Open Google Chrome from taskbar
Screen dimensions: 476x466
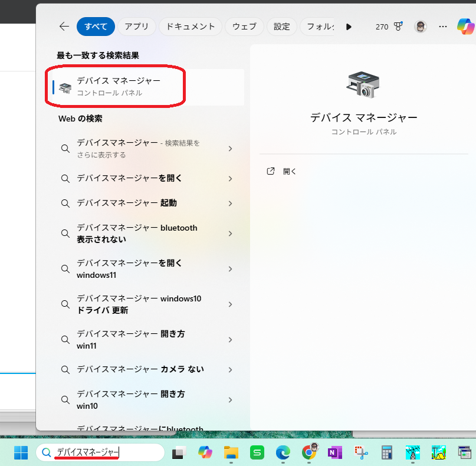pyautogui.click(x=309, y=452)
